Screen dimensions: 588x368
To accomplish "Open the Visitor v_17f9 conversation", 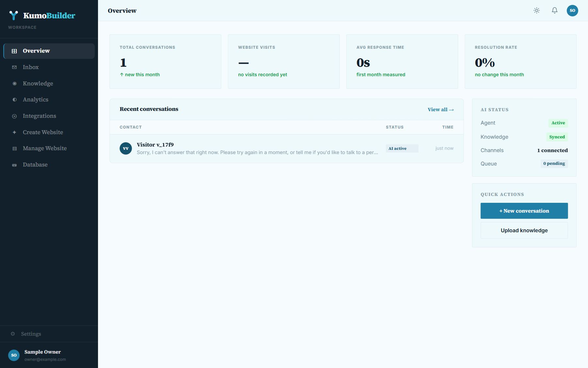I will [286, 148].
